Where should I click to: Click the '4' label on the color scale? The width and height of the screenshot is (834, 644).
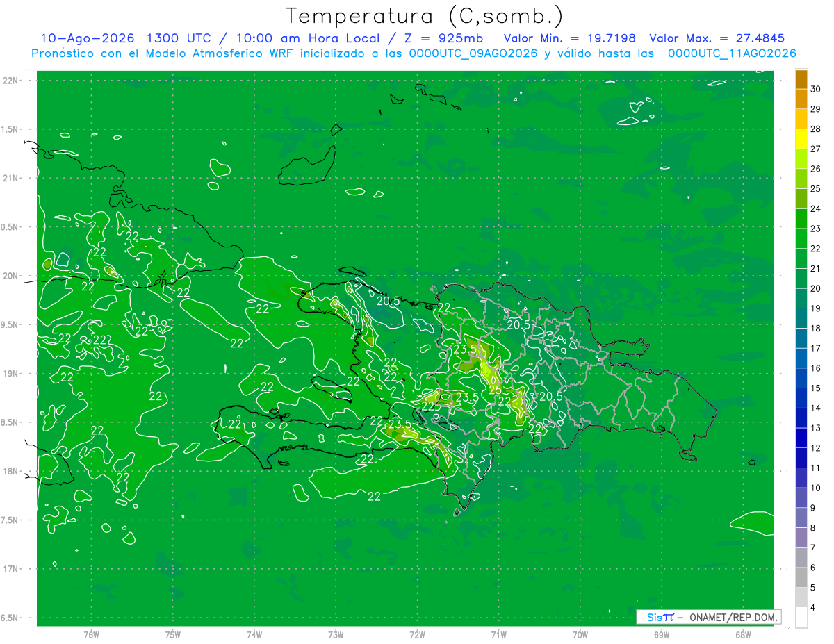coord(813,608)
